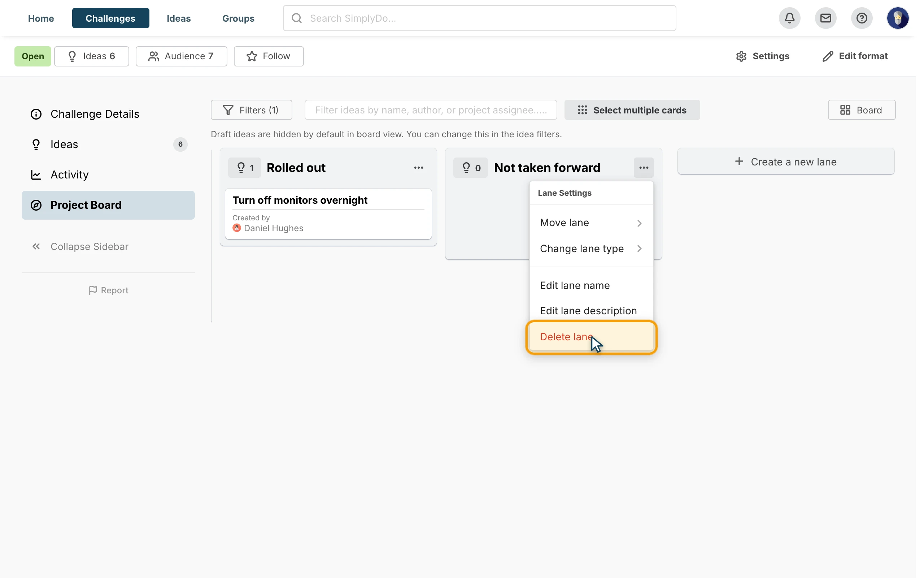924x578 pixels.
Task: Click the Select multiple cards grid icon
Action: pos(582,110)
